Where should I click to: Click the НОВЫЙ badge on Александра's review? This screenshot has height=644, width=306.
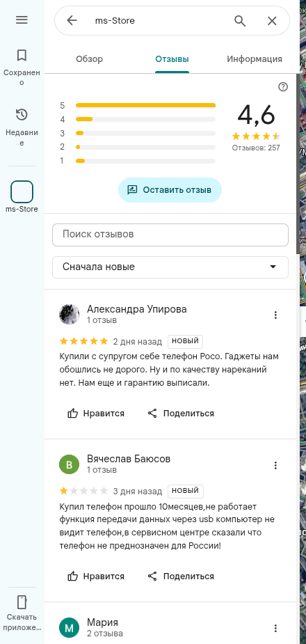tap(186, 341)
